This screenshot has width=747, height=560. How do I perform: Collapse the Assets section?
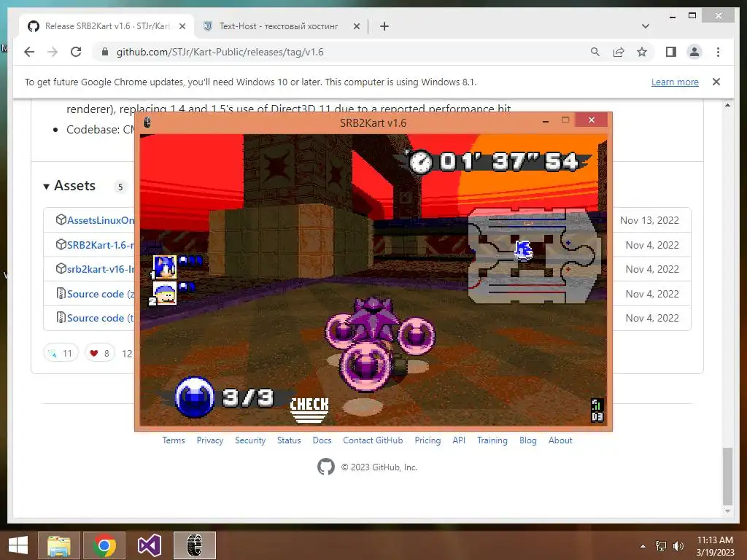[x=69, y=186]
